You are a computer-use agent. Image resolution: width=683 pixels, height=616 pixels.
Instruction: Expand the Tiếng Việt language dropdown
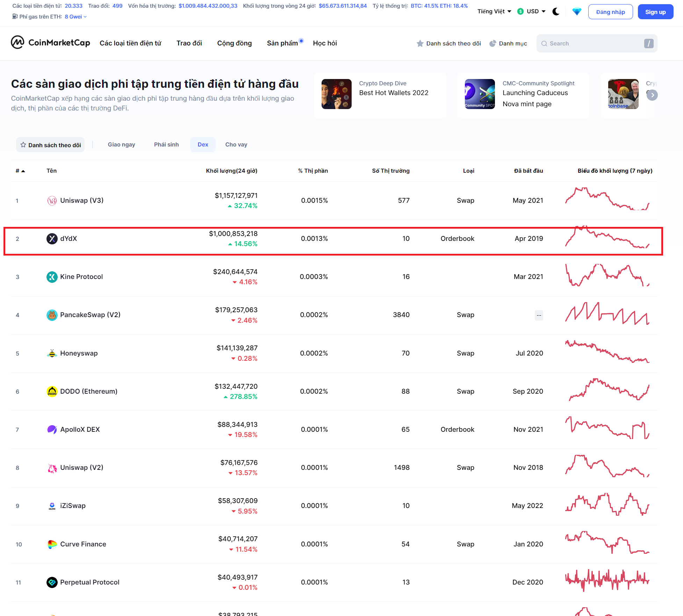click(x=494, y=12)
